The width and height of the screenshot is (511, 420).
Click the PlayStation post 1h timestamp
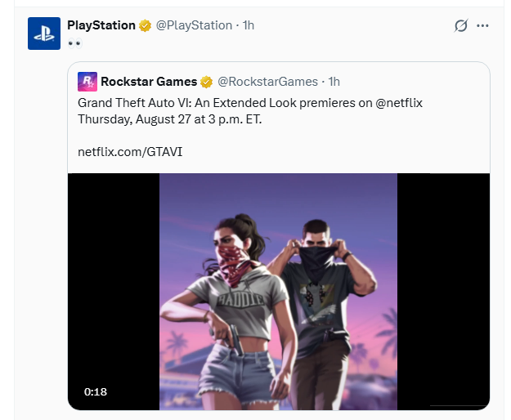tap(249, 25)
